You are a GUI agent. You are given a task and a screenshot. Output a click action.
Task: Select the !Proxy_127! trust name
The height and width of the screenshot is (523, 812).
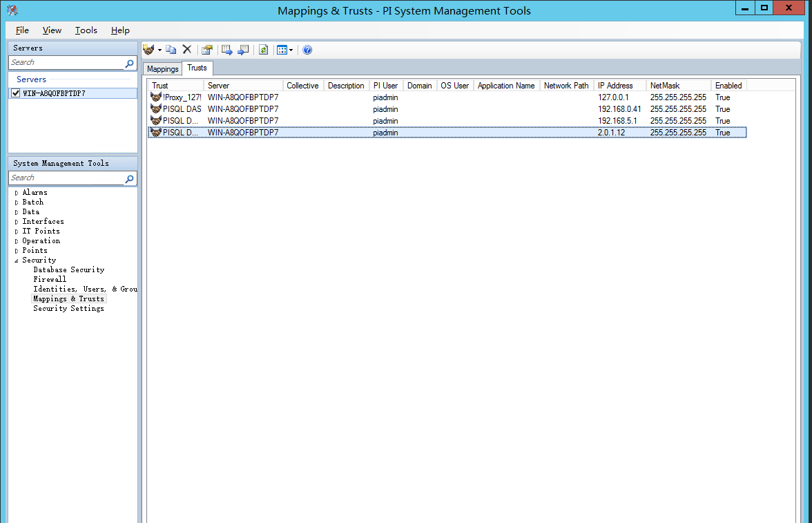pyautogui.click(x=182, y=97)
